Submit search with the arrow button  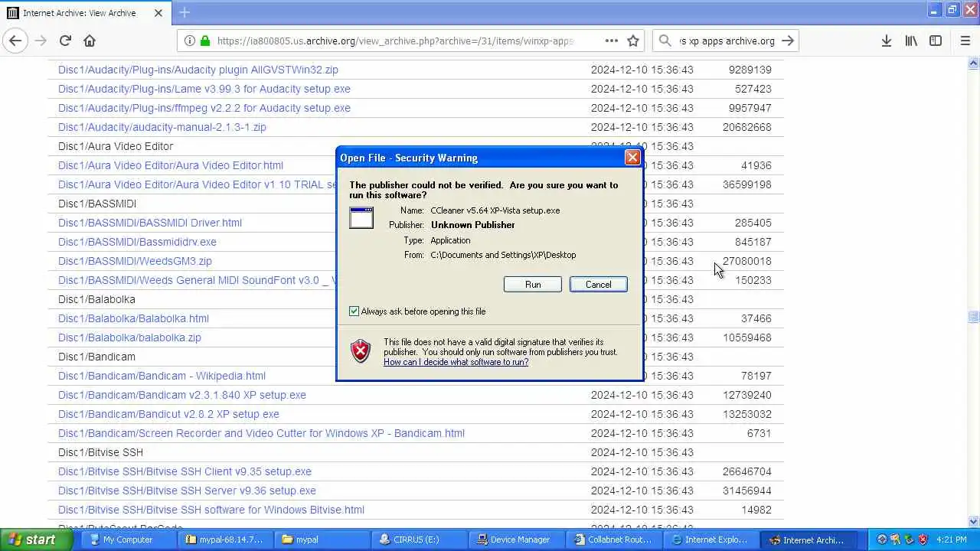click(x=788, y=41)
